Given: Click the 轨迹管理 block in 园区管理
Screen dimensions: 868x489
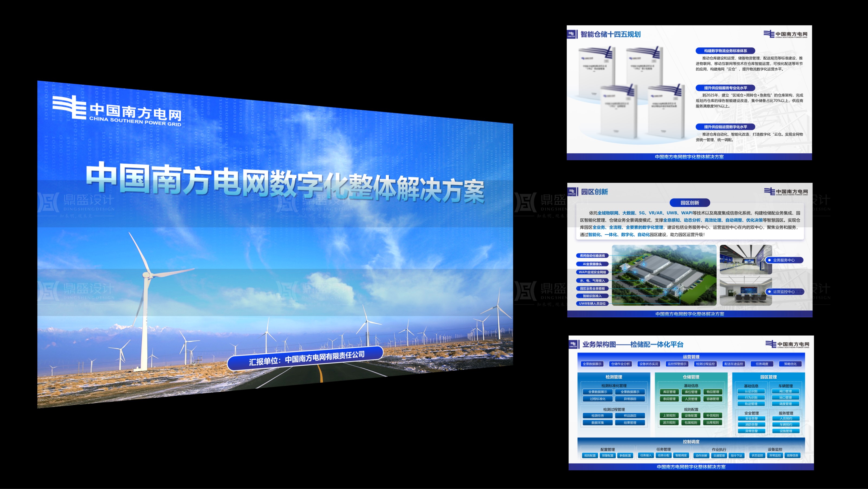Looking at the screenshot, I should [x=751, y=404].
